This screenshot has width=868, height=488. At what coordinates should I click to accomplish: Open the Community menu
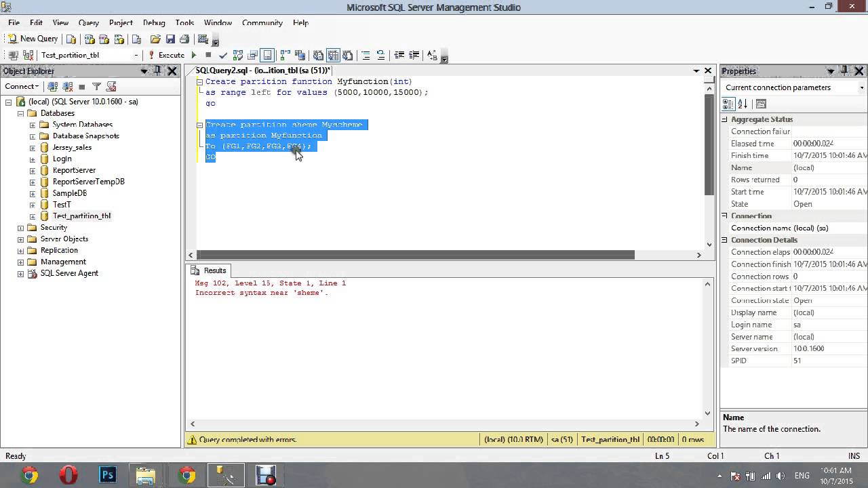pyautogui.click(x=262, y=22)
